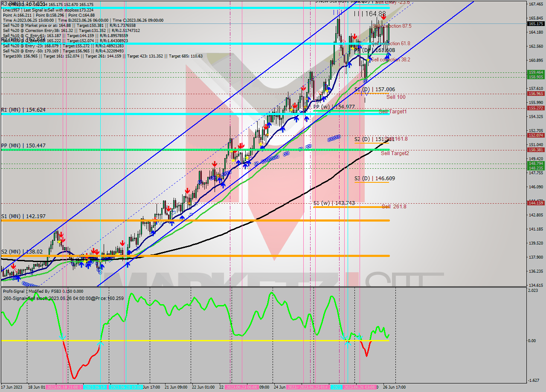
Task: Click the 21 Jun 09:00 date on the time axis
Action: pyautogui.click(x=176, y=387)
